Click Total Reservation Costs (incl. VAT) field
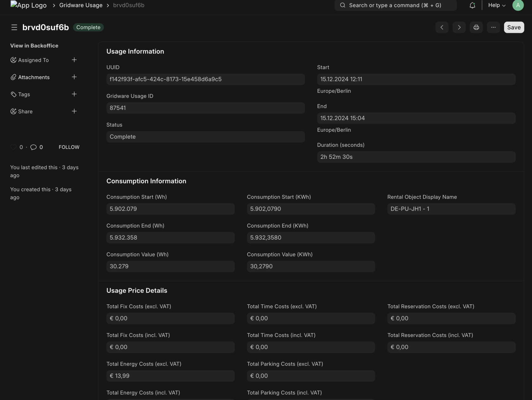 tap(451, 347)
